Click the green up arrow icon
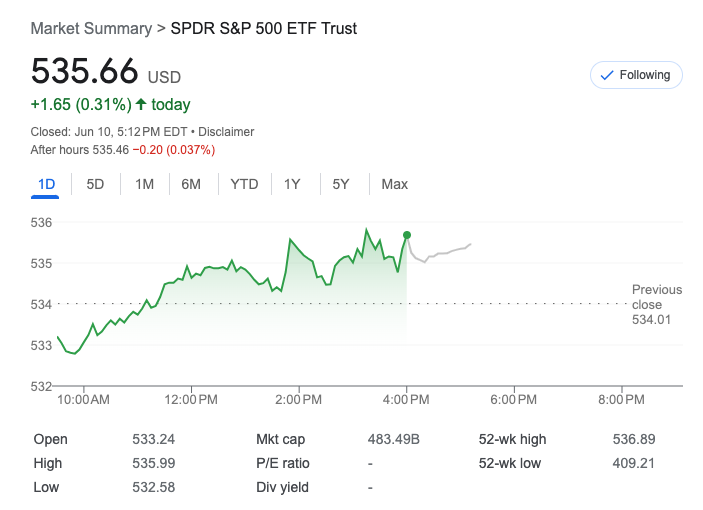 click(x=141, y=104)
